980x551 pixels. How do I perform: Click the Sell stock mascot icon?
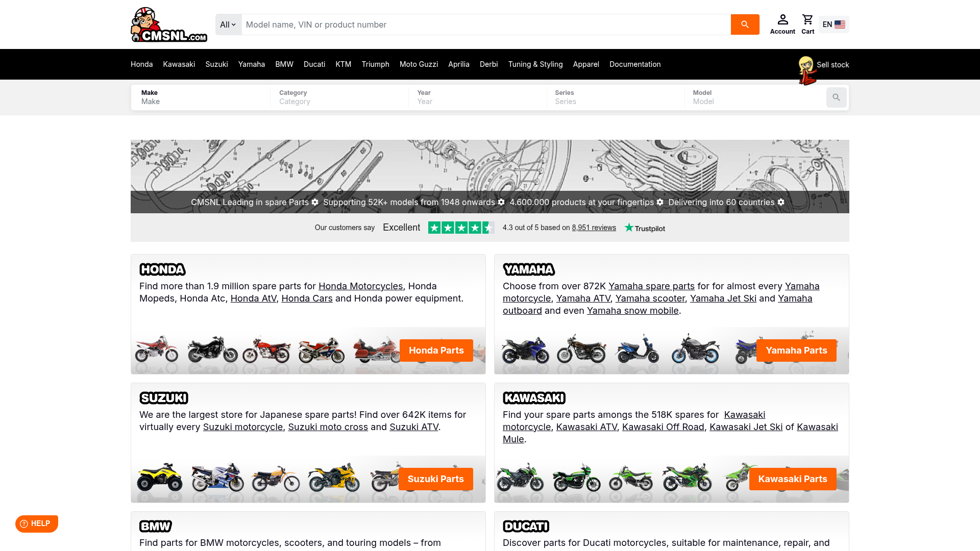tap(807, 70)
